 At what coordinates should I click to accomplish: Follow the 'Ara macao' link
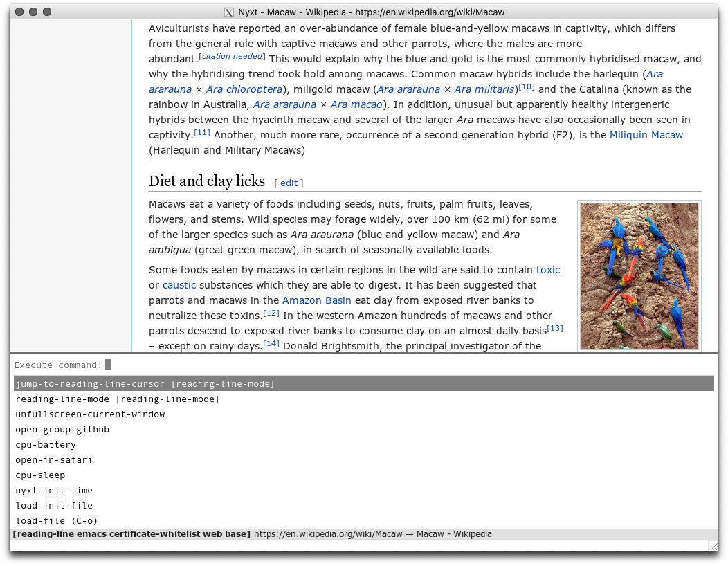click(x=356, y=104)
